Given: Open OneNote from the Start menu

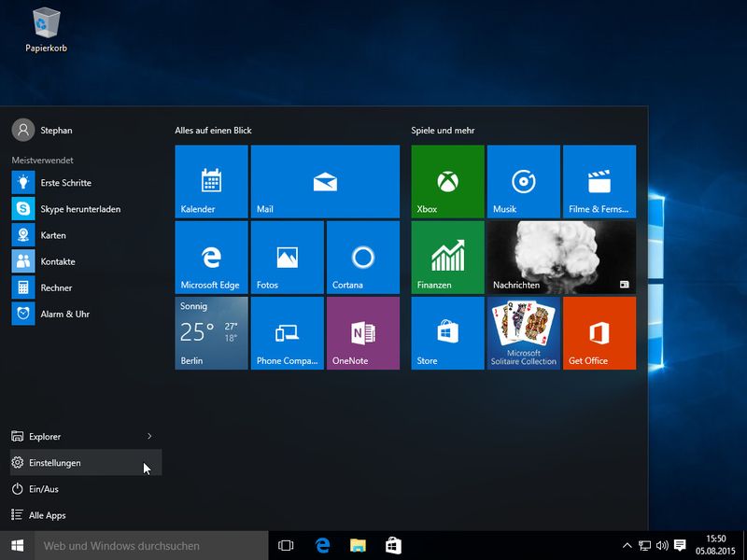Looking at the screenshot, I should tap(363, 333).
